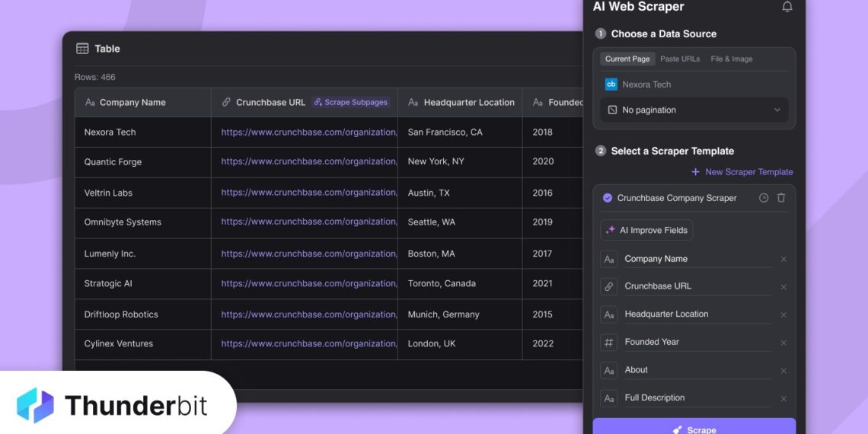Remove the About field
This screenshot has width=868, height=434.
coord(783,371)
